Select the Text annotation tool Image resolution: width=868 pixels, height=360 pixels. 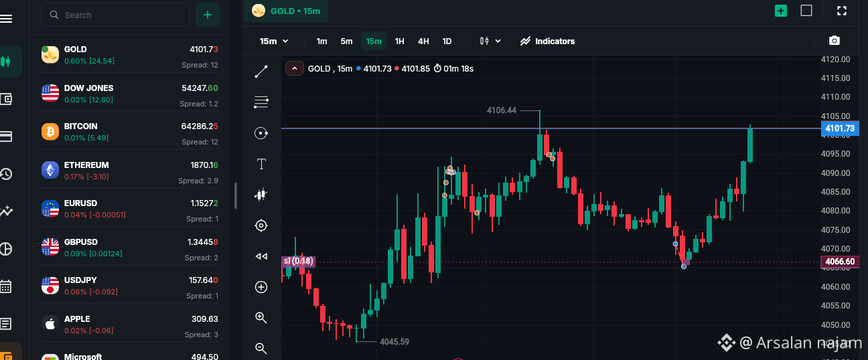coord(261,164)
